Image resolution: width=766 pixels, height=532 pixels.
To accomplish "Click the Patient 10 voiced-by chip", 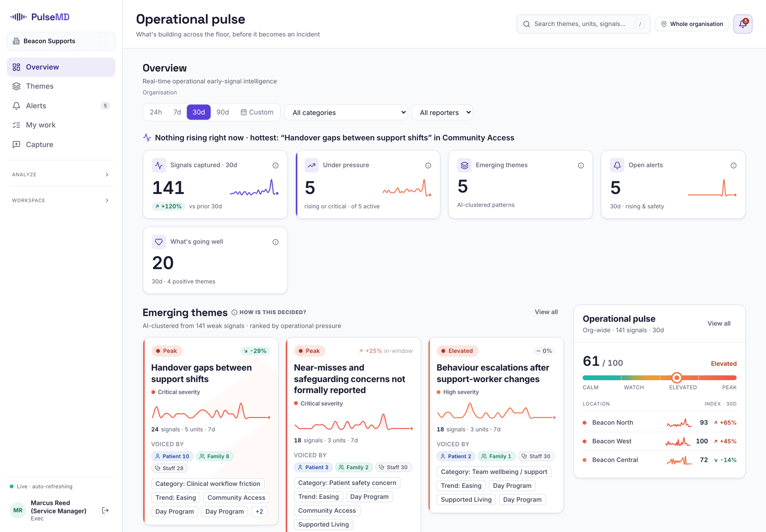I will (x=172, y=456).
